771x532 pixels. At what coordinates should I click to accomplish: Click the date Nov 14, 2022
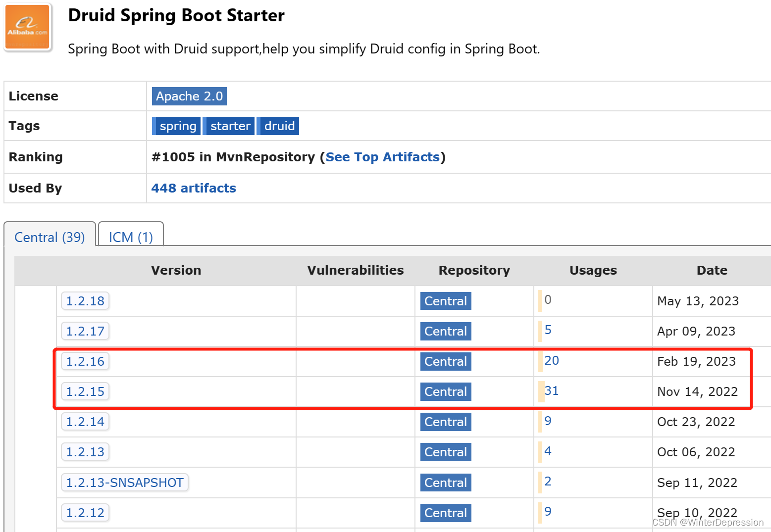point(697,391)
